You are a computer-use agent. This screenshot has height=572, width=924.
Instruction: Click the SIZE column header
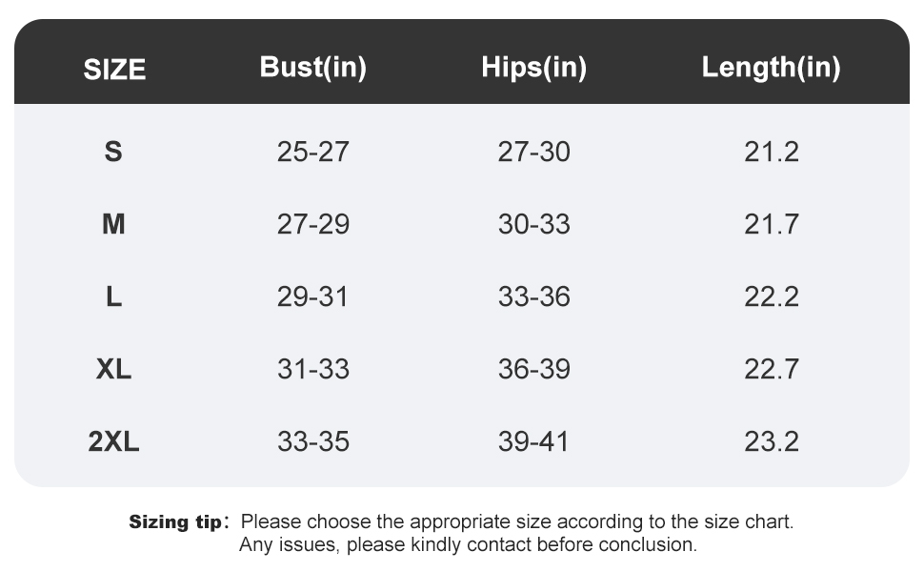[114, 70]
